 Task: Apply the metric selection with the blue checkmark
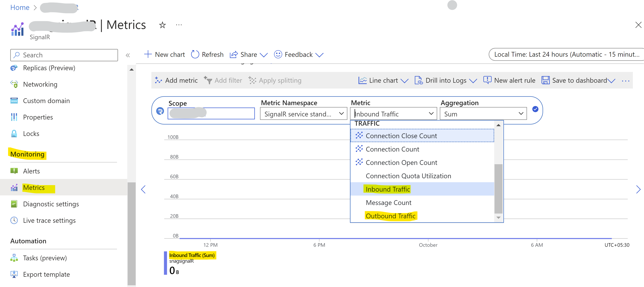[x=535, y=109]
